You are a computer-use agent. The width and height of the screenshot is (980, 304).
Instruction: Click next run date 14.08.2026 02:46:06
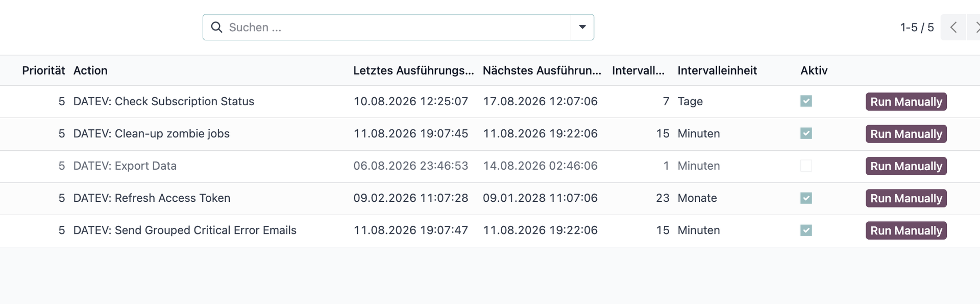(541, 166)
